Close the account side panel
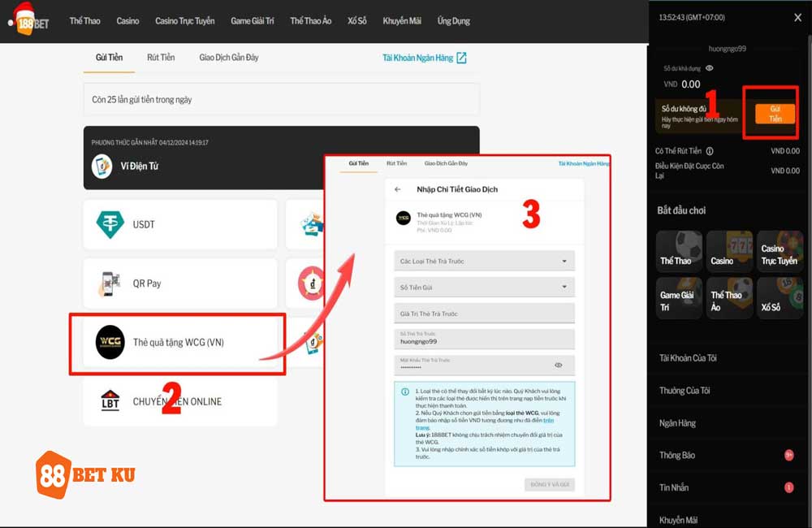The image size is (812, 528). pos(797,18)
